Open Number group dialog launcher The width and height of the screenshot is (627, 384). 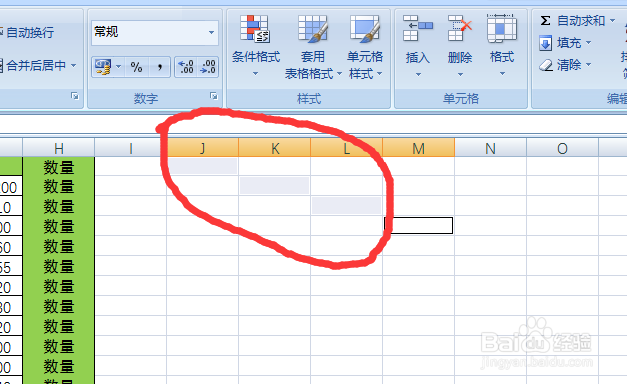pos(214,96)
